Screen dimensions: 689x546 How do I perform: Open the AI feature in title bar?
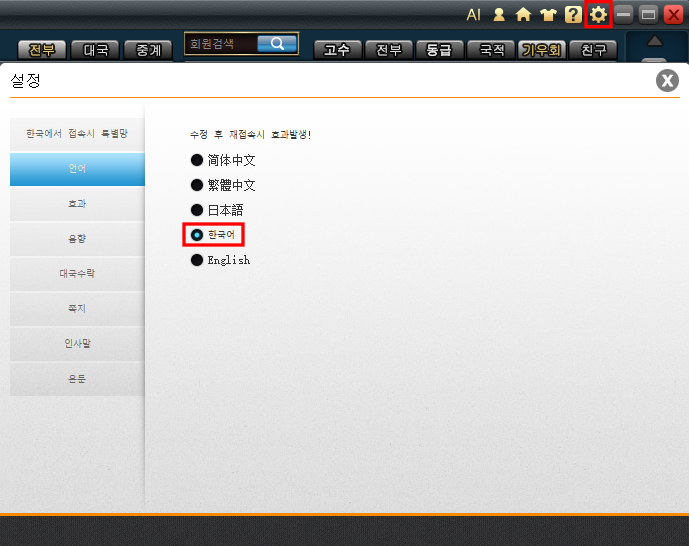click(474, 15)
